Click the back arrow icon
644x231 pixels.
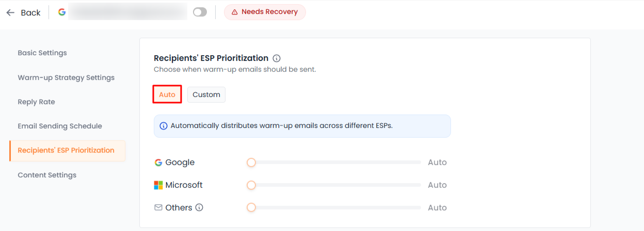10,12
